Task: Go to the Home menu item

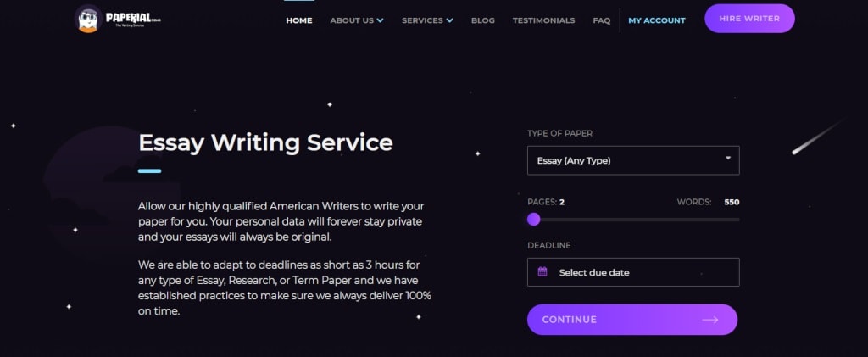Action: 299,20
